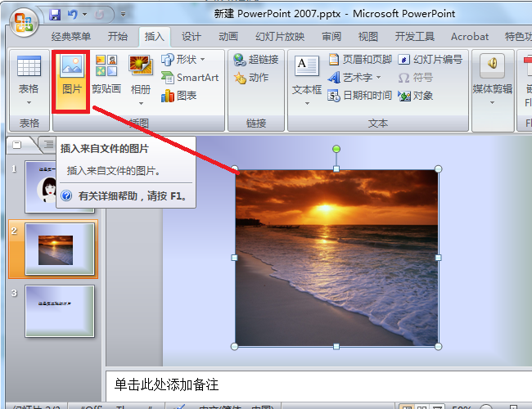Select the sunset beach picture on slide
The height and width of the screenshot is (409, 532).
336,258
